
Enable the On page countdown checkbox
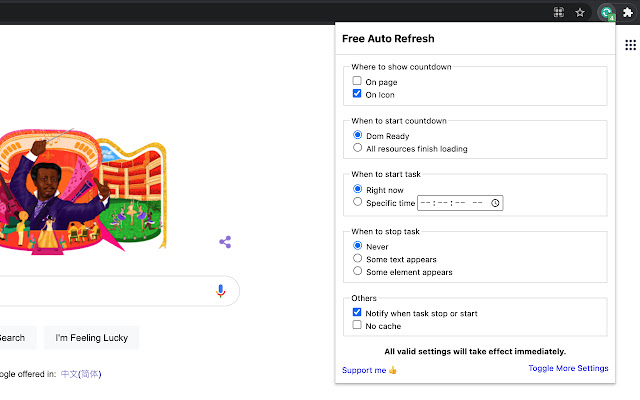[x=357, y=81]
